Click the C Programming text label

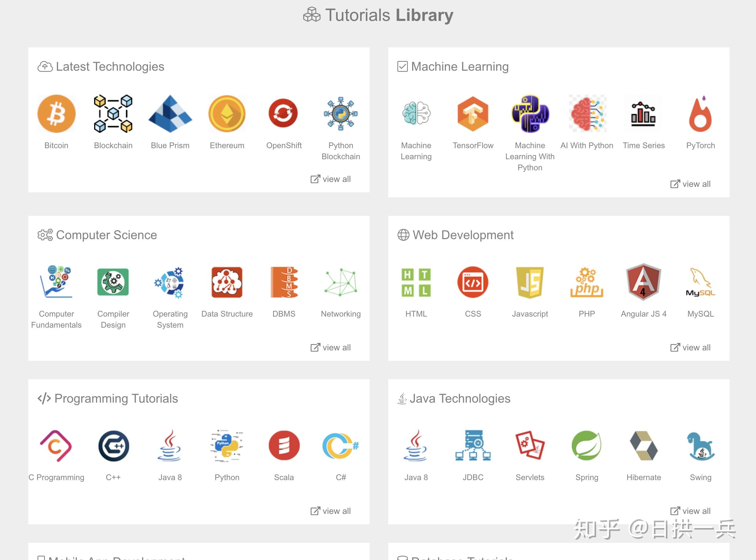point(56,477)
